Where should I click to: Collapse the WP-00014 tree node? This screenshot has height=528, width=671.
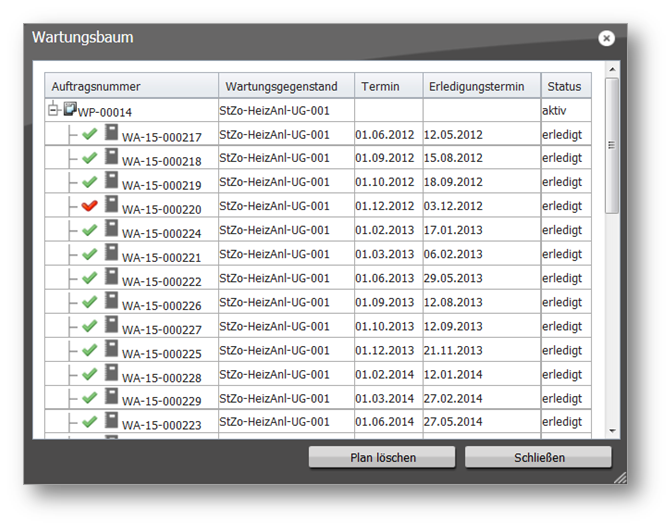(x=53, y=110)
